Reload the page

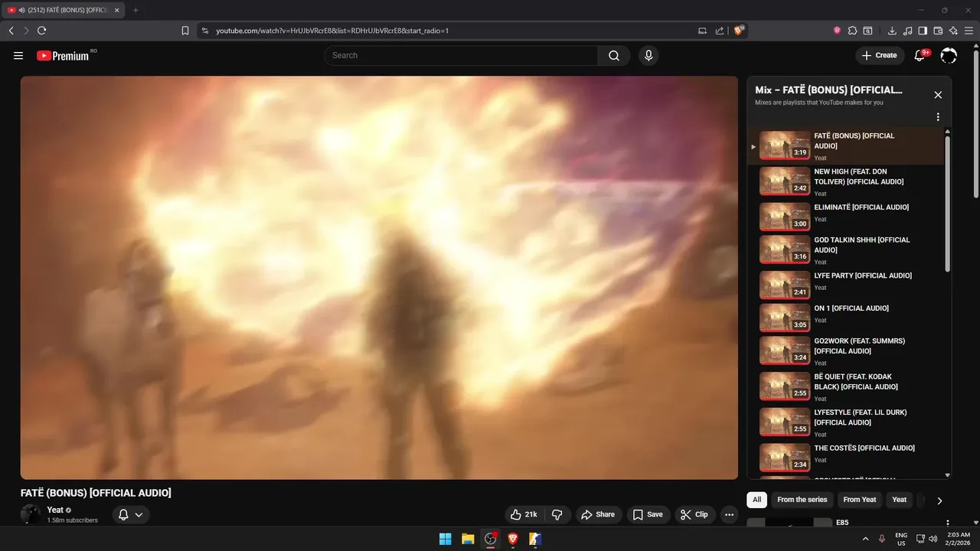(41, 31)
